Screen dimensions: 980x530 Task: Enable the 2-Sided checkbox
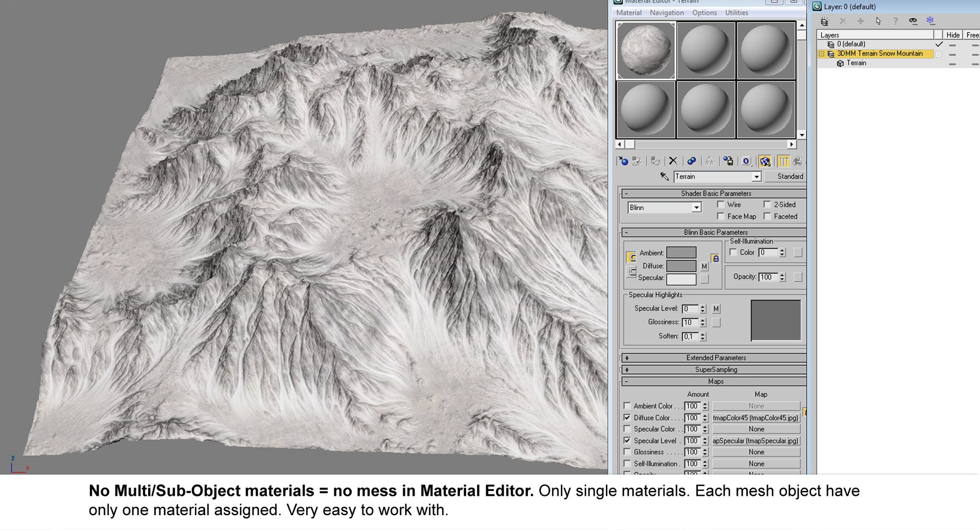coord(767,204)
